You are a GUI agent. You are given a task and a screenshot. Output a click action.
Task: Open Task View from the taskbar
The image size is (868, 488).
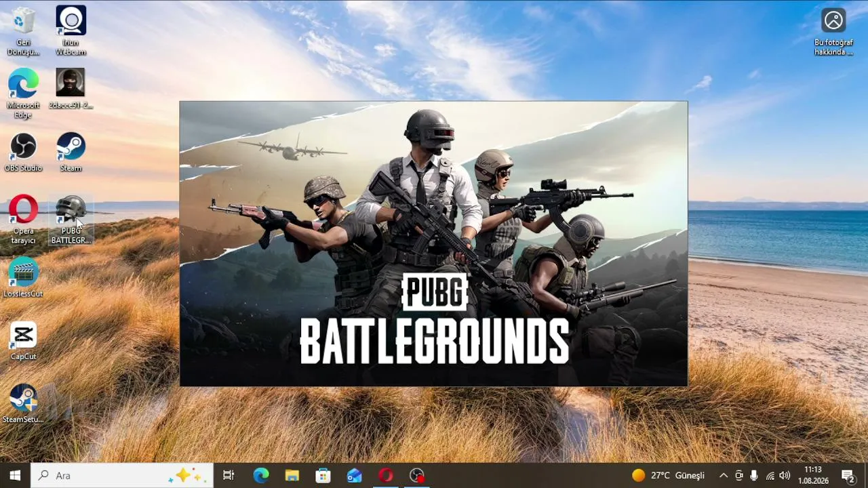point(229,475)
